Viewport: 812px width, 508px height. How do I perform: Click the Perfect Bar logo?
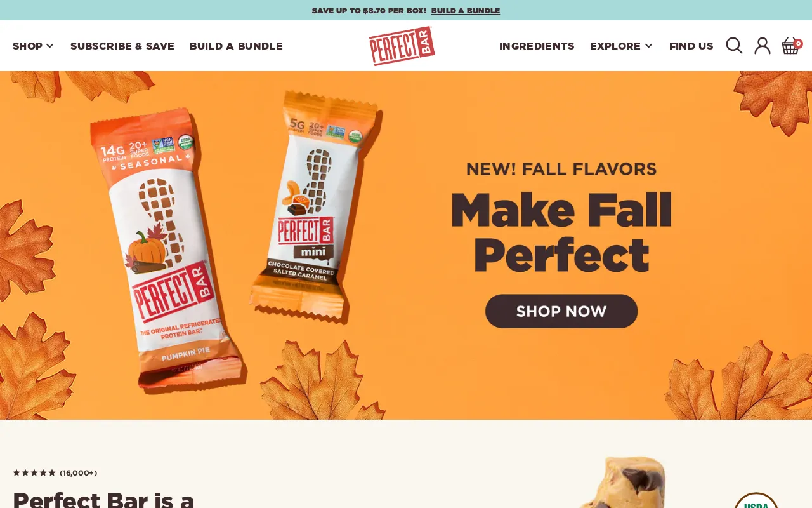[402, 46]
